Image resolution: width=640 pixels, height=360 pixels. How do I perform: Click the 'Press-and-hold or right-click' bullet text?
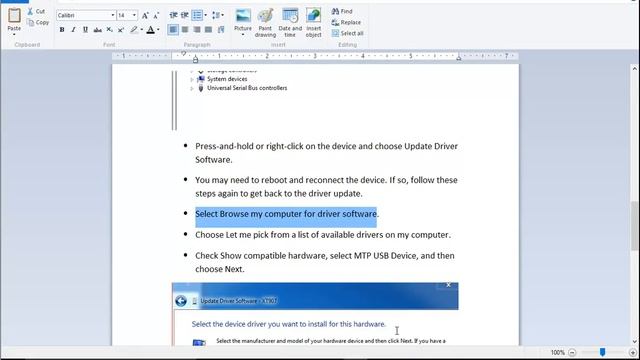[x=327, y=153]
